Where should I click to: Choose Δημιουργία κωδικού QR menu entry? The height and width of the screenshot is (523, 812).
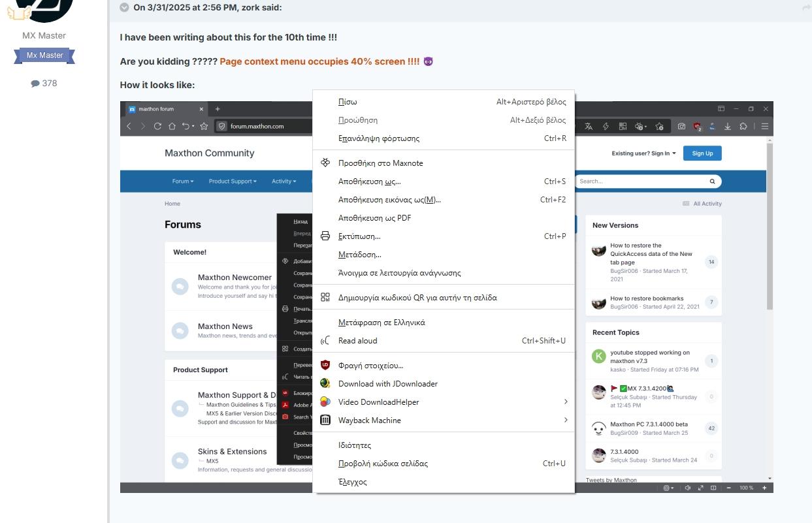444,298
